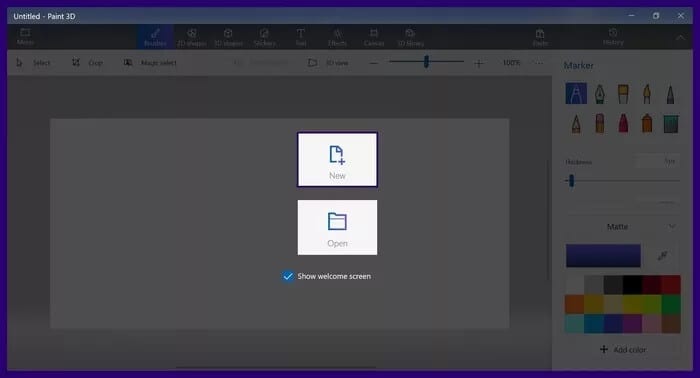
Task: Select the Calligraphy pen brush
Action: [600, 93]
